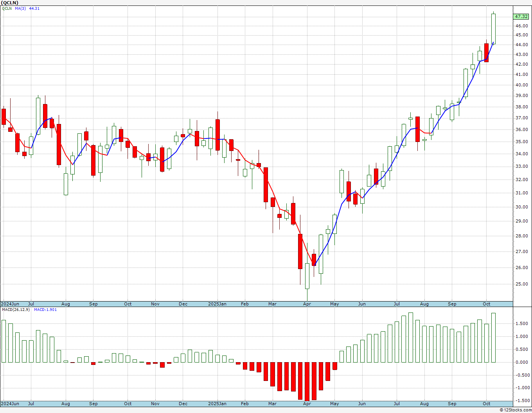This screenshot has width=532, height=413.
Task: Select Mar on the MACD panel time axis
Action: tap(272, 404)
